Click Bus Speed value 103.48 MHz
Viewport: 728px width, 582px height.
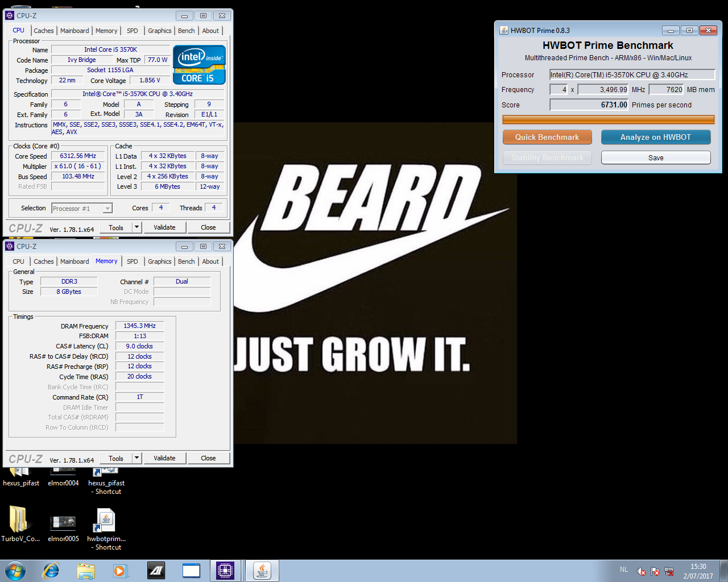78,176
